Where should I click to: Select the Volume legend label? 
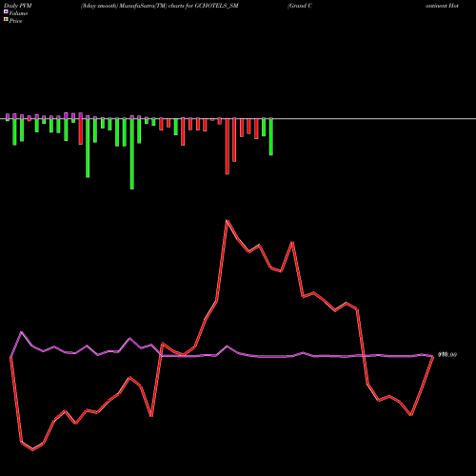pos(18,13)
